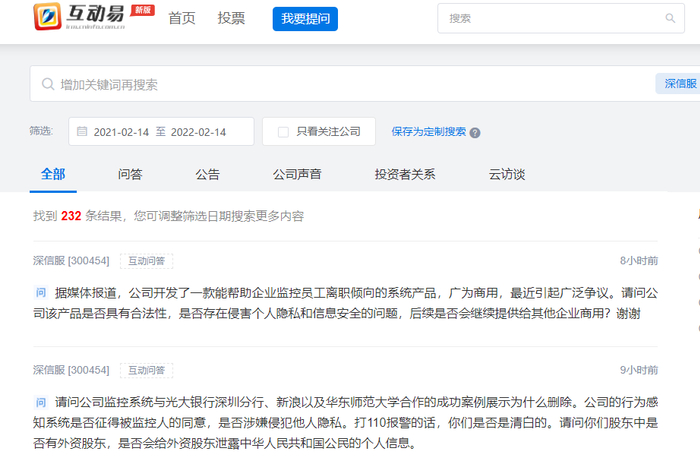The width and height of the screenshot is (700, 464).
Task: Click the help question mark icon
Action: (x=475, y=133)
